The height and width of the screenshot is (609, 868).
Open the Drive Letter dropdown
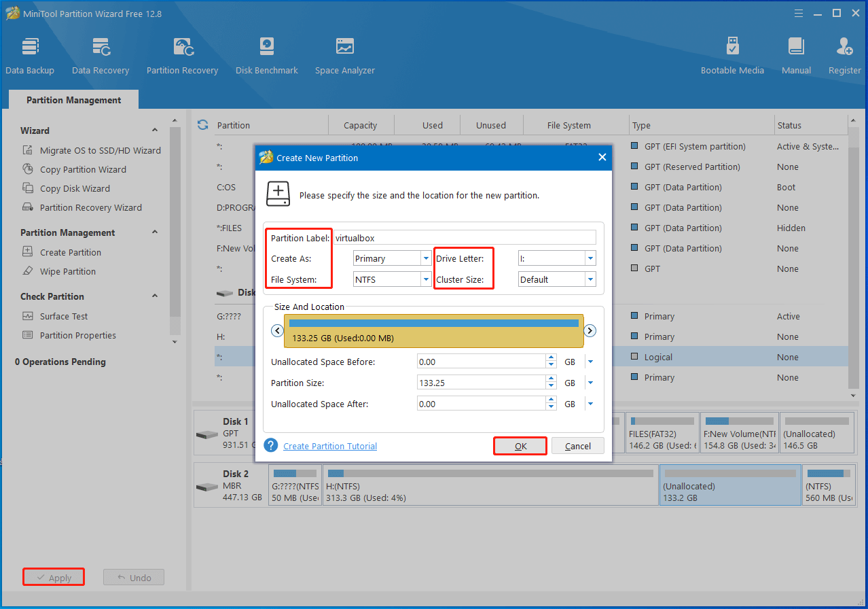(x=590, y=258)
